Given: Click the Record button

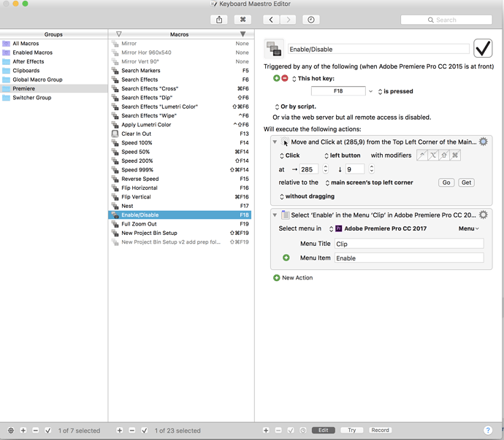Looking at the screenshot, I should pyautogui.click(x=380, y=430).
